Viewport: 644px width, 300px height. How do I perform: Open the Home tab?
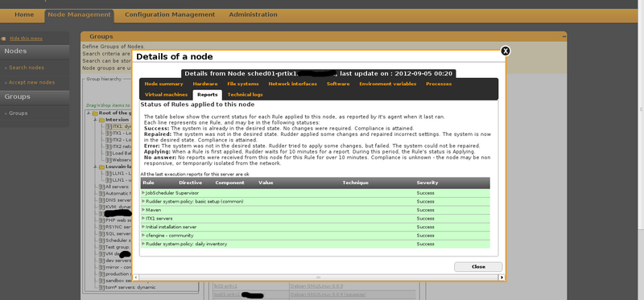click(x=24, y=14)
